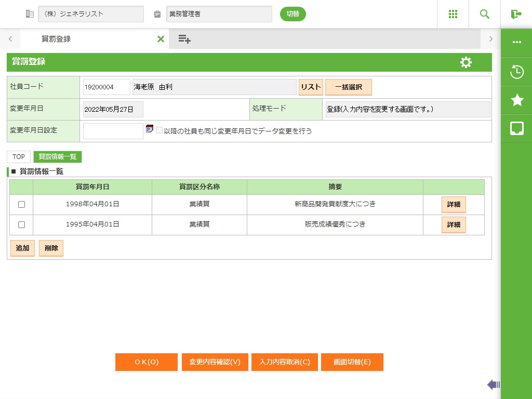Click the 詳細 button for 新商品開発貢献度大につき
532x399 pixels.
tap(454, 205)
